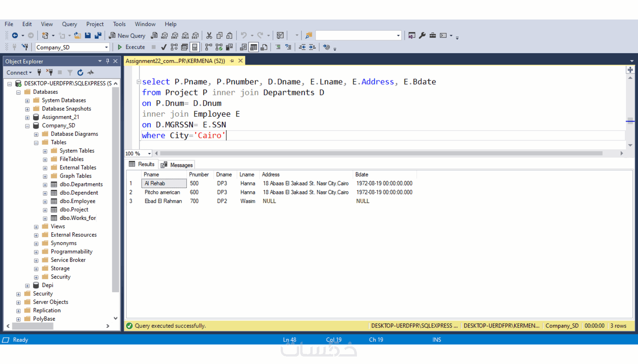Open the Project menu
Viewport: 638px width, 364px height.
coord(95,24)
